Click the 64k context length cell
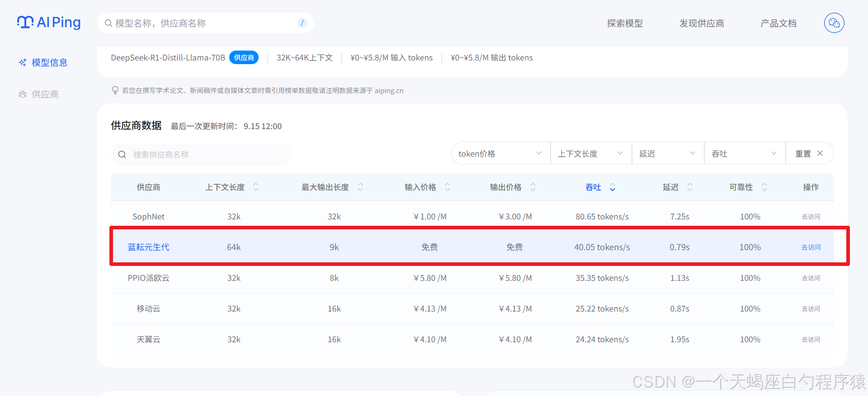Viewport: 868px width, 396px height. pos(234,247)
